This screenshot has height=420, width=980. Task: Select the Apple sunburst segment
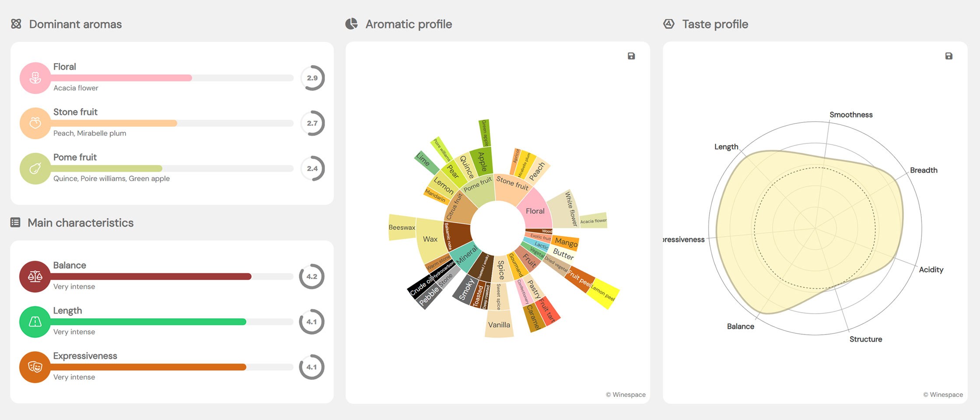pos(482,162)
